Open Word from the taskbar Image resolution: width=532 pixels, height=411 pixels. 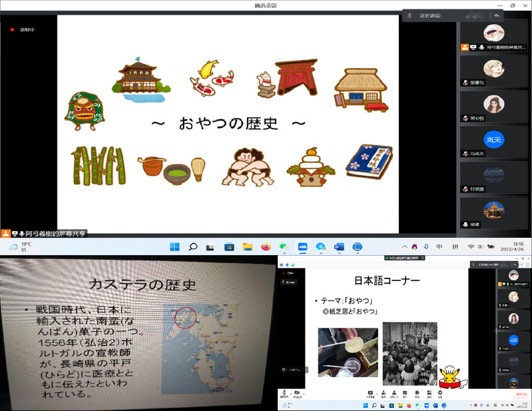click(338, 247)
